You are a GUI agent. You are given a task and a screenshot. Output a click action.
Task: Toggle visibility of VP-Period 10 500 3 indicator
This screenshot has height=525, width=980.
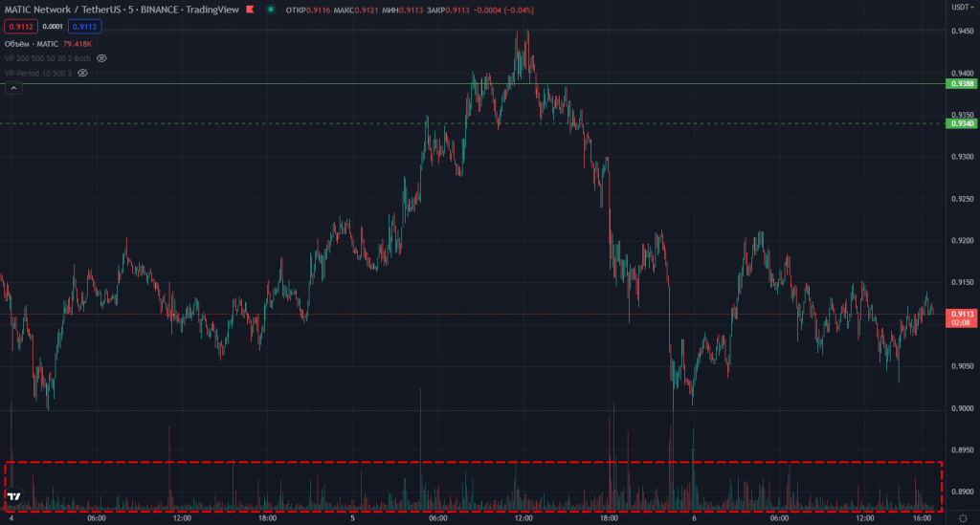point(82,73)
